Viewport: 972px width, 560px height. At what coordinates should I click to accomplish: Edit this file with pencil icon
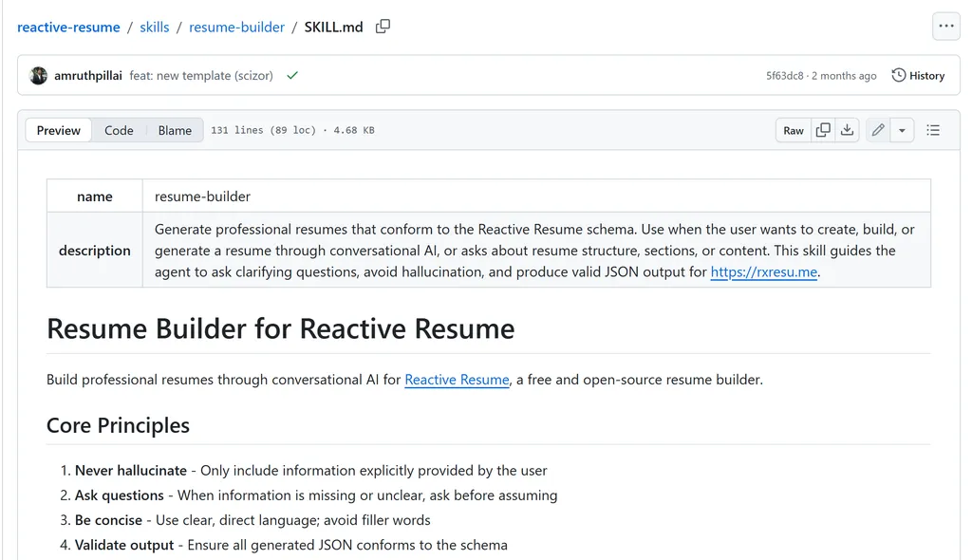tap(878, 130)
